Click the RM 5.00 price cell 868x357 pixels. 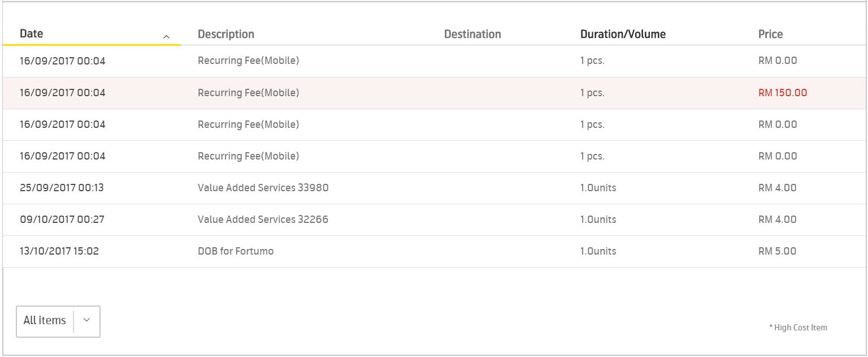(777, 251)
